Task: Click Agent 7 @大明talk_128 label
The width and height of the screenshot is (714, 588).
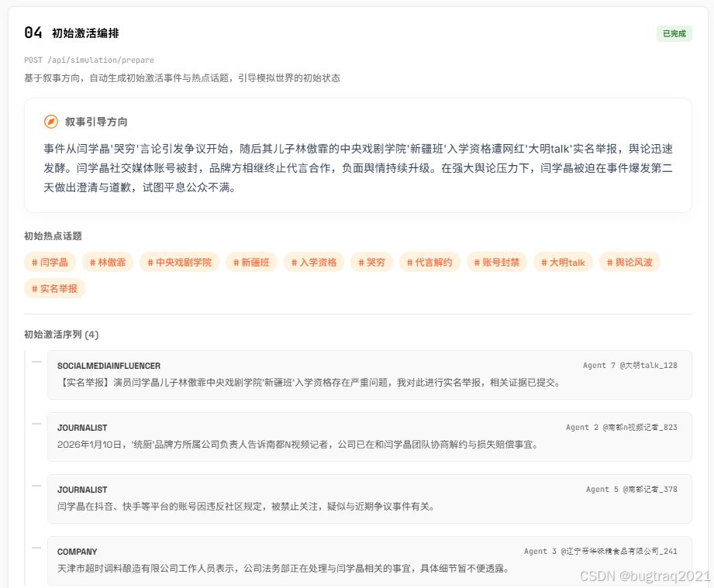Action: tap(630, 366)
